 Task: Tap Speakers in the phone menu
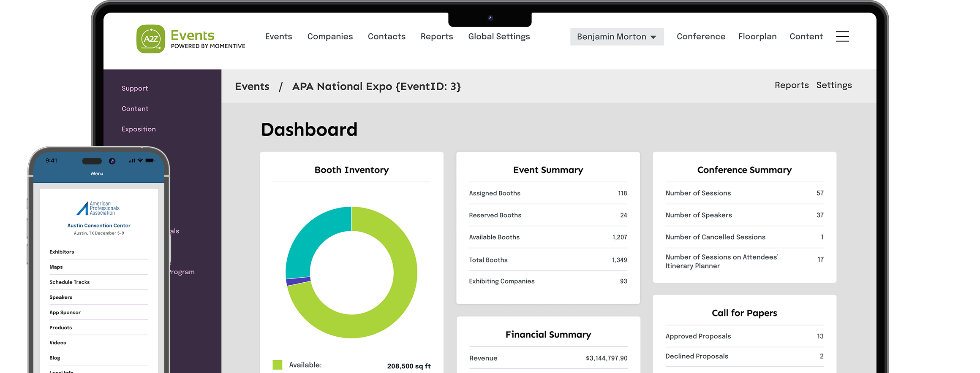coord(98,297)
